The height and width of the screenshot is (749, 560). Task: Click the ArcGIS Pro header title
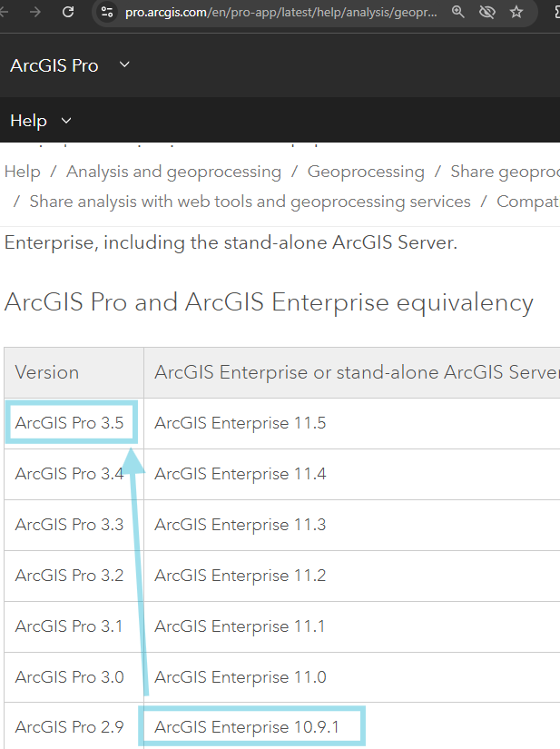(54, 65)
